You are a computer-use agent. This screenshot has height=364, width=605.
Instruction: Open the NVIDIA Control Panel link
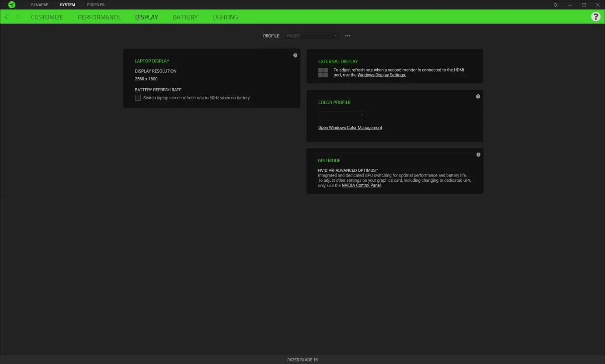point(361,185)
